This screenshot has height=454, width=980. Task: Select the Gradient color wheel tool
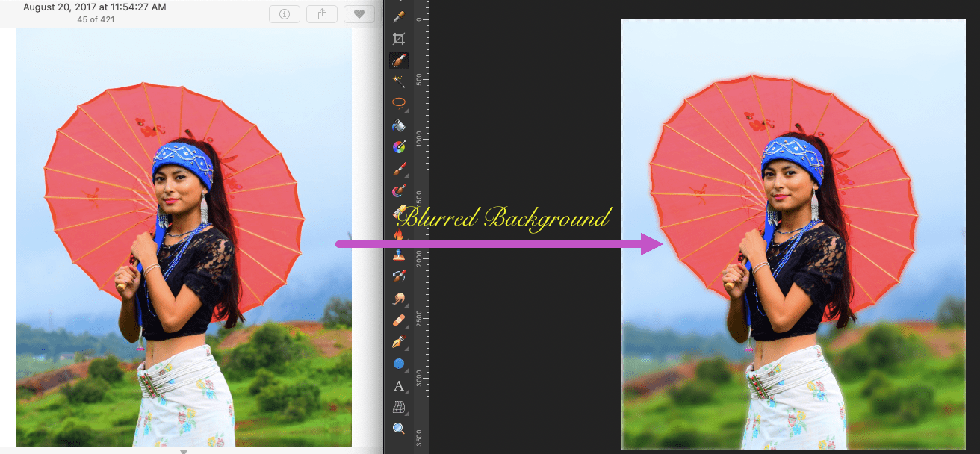coord(399,147)
